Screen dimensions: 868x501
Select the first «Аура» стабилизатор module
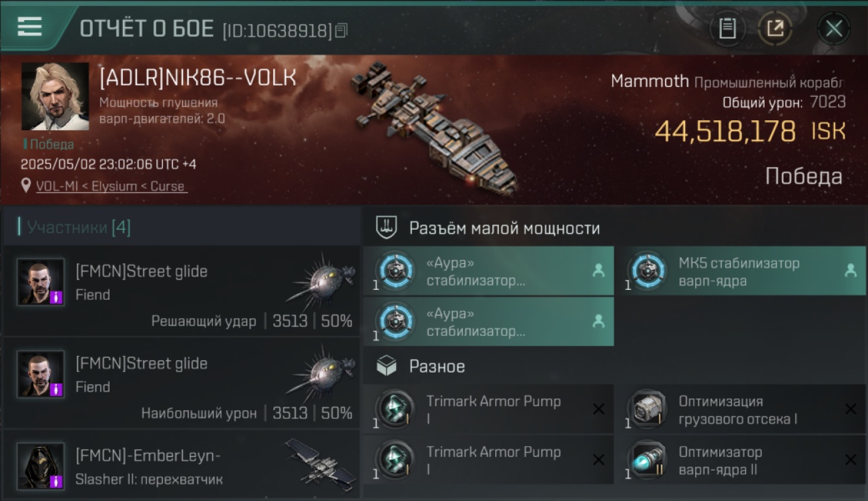pos(489,271)
